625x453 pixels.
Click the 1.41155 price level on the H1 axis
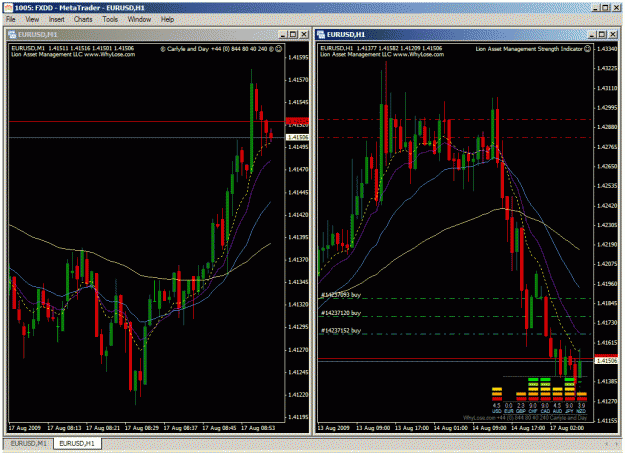(607, 421)
